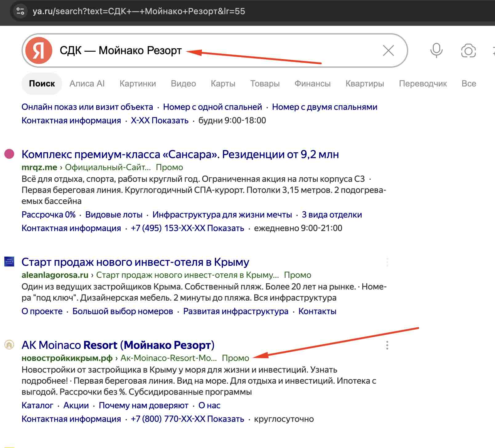
Task: Click the Yandex logo in search box
Action: [x=39, y=50]
